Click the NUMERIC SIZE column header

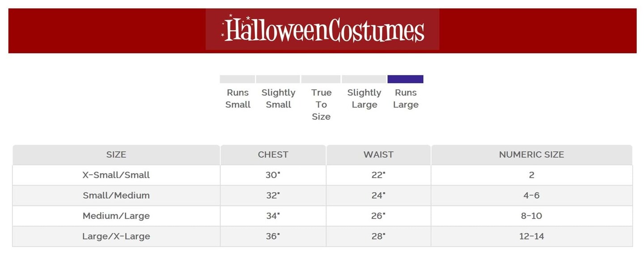click(531, 155)
